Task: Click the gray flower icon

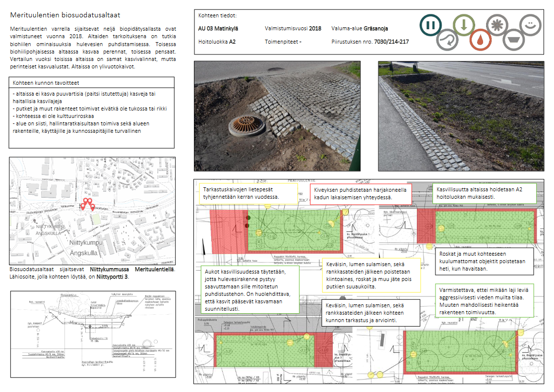Action: click(x=496, y=25)
